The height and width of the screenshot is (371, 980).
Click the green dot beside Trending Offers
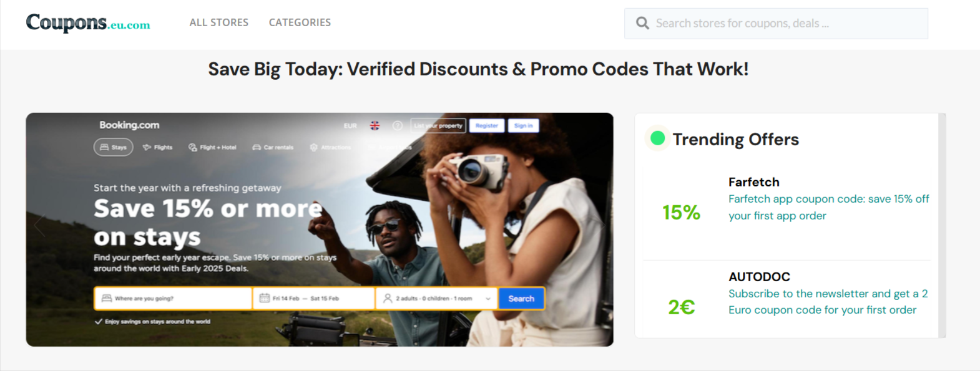[657, 138]
